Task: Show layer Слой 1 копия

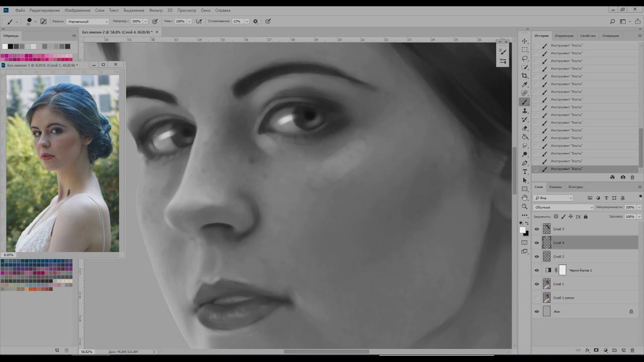Action: [537, 298]
